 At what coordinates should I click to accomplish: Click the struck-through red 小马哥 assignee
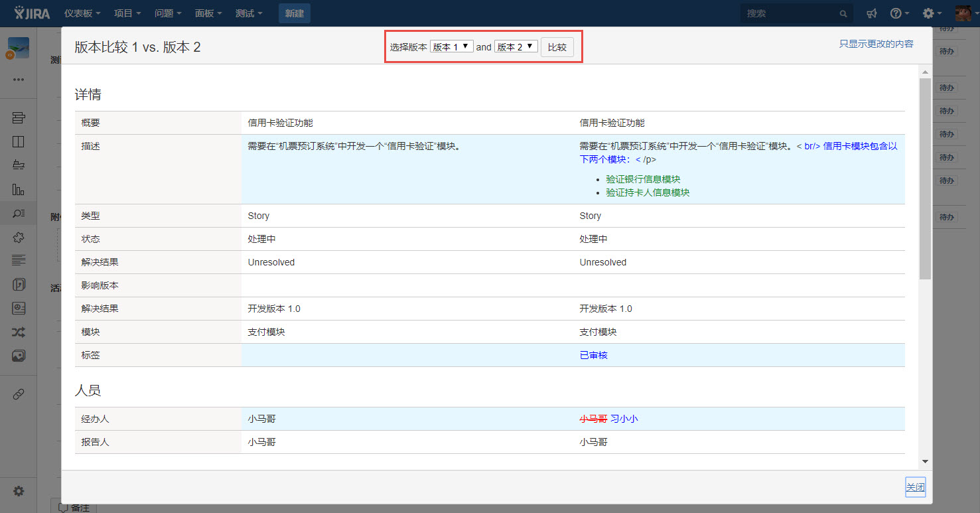594,419
